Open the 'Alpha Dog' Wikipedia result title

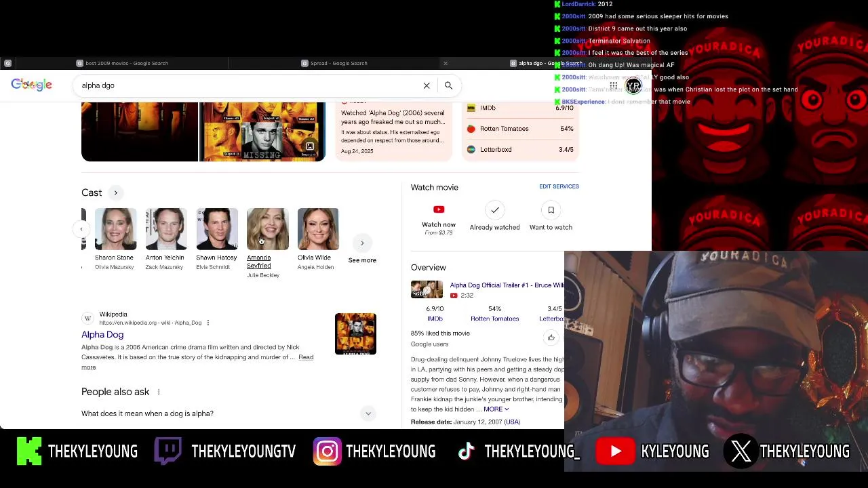coord(102,335)
